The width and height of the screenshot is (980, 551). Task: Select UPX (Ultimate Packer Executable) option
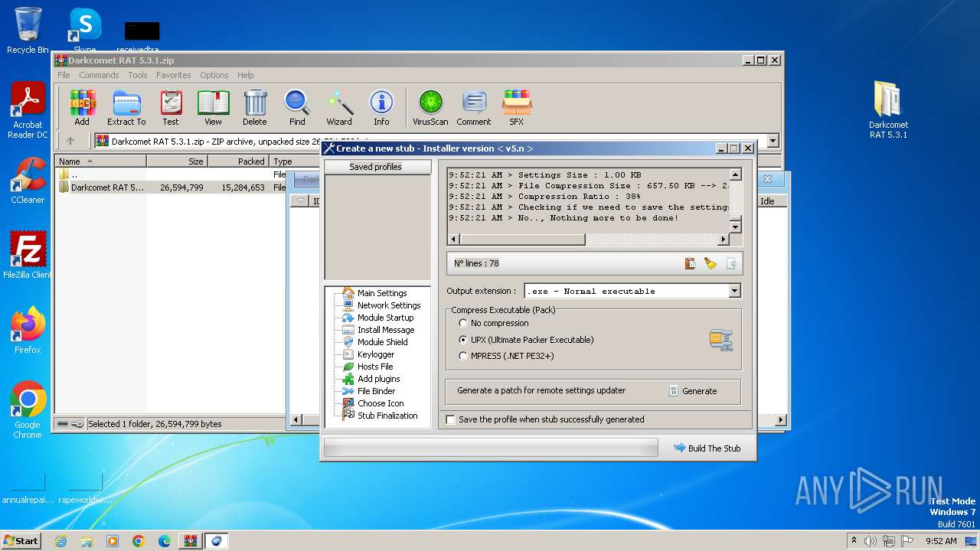coord(462,340)
